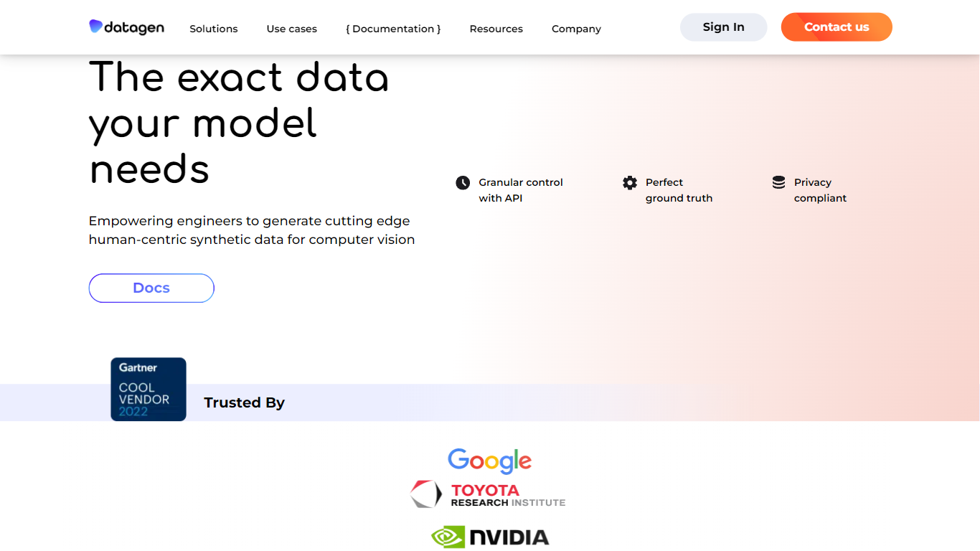
Task: Click the Toyota Research Institute logo
Action: click(488, 495)
